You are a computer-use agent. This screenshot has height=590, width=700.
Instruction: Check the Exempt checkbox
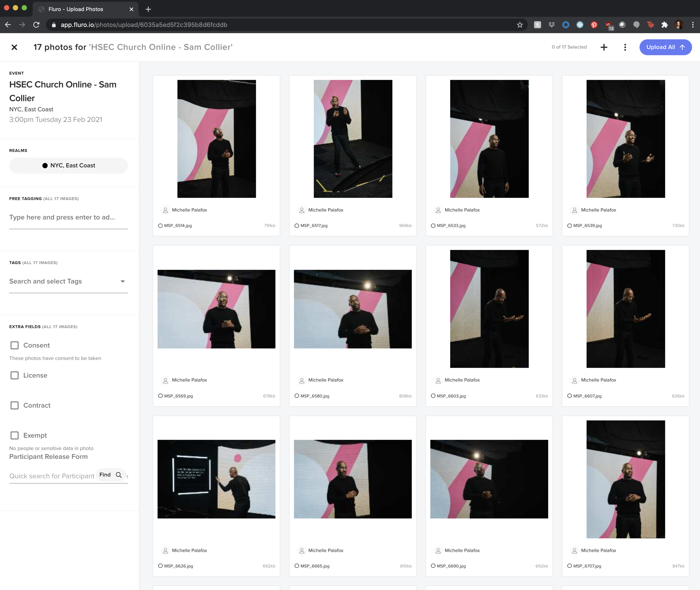click(14, 435)
